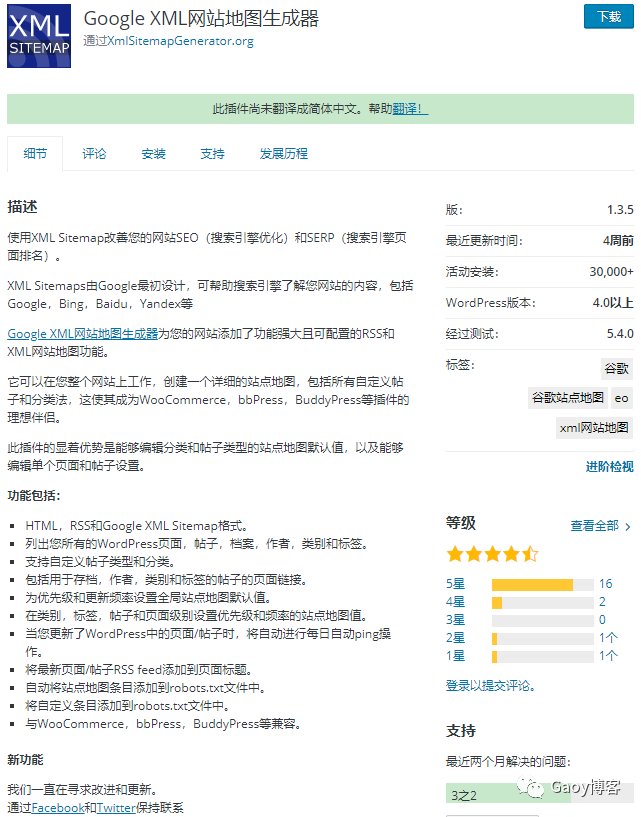Viewport: 641px width, 817px height.
Task: Click the XML Sitemap plugin logo
Action: (39, 36)
